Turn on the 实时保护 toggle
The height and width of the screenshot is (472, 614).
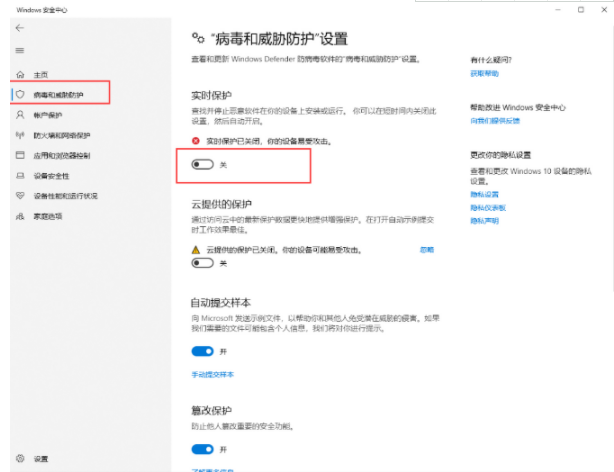[203, 164]
